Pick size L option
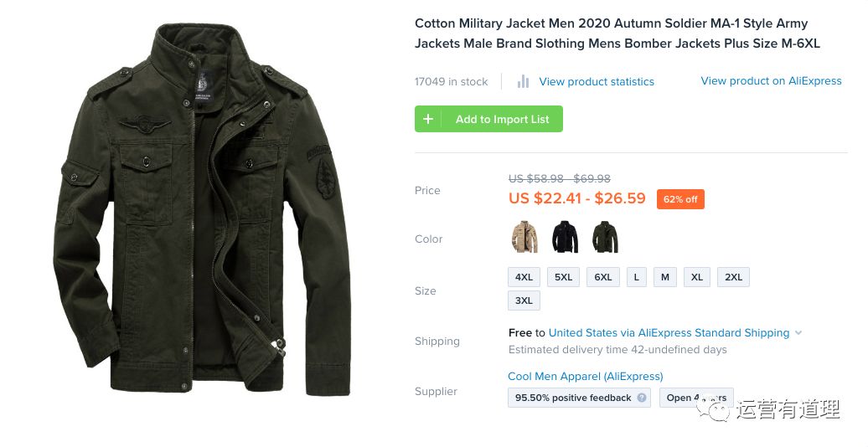The height and width of the screenshot is (447, 868). point(637,277)
